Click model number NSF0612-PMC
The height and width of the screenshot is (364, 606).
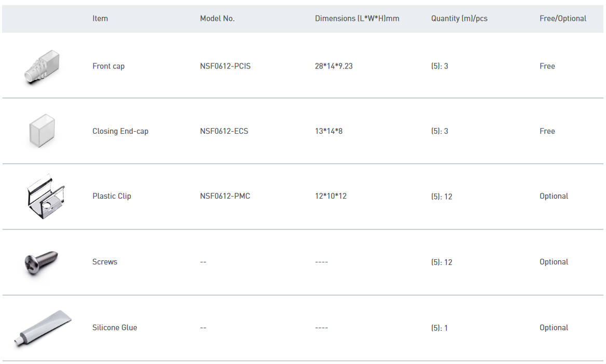[225, 196]
